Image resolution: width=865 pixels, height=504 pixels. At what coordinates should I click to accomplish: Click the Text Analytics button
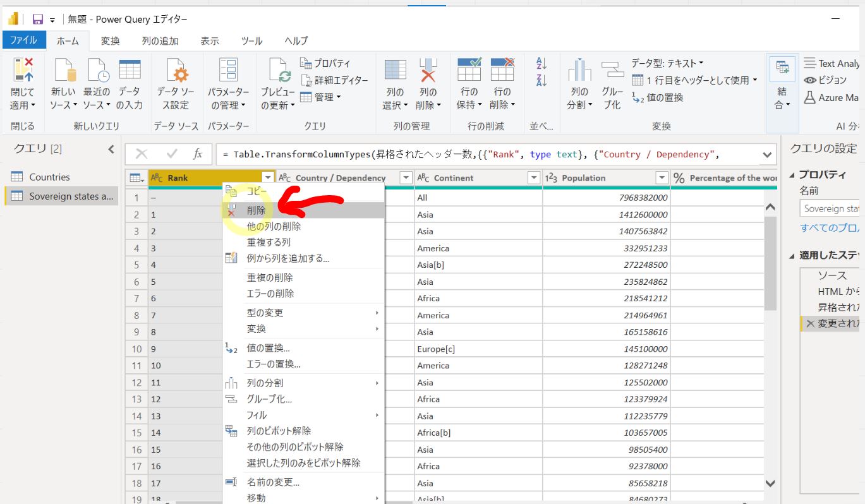[831, 63]
